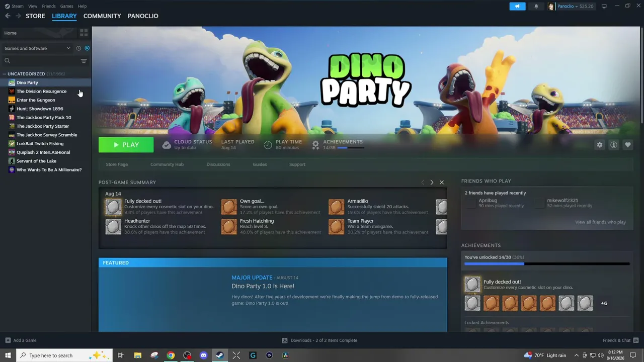View all friends who play
644x362 pixels.
tap(601, 222)
